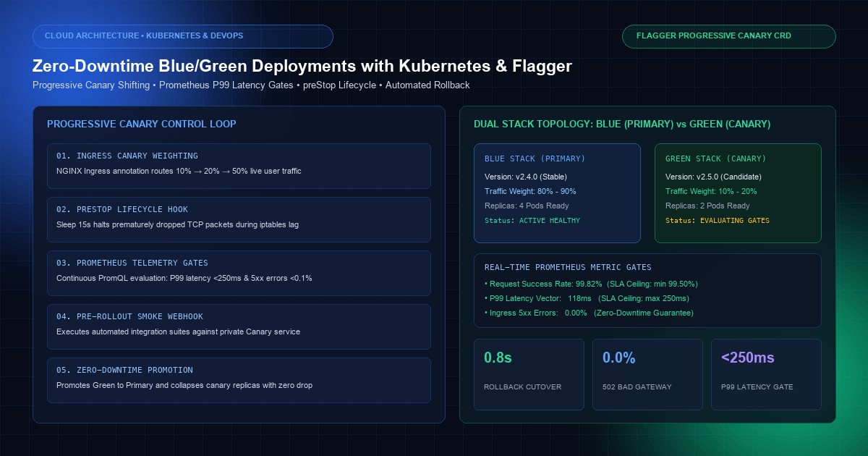Image resolution: width=868 pixels, height=456 pixels.
Task: Click the Flagger Progressive Canary CRD badge
Action: tap(728, 36)
